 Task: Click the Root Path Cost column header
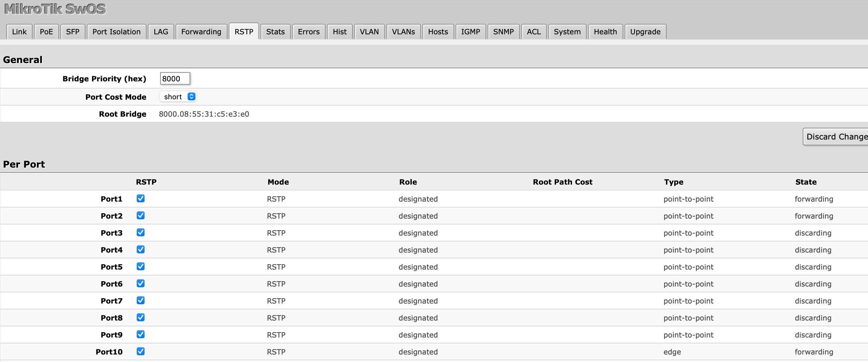[562, 182]
